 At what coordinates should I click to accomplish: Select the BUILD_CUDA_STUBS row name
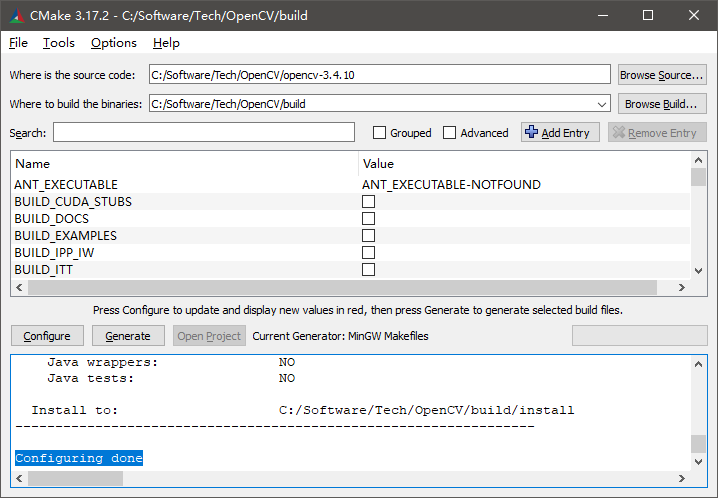pyautogui.click(x=73, y=201)
